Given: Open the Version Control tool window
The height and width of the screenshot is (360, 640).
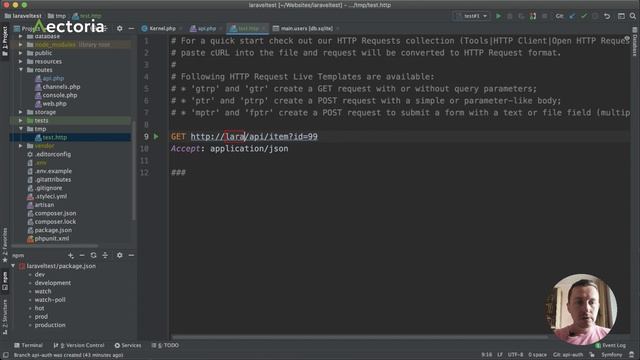Looking at the screenshot, I should [x=79, y=345].
